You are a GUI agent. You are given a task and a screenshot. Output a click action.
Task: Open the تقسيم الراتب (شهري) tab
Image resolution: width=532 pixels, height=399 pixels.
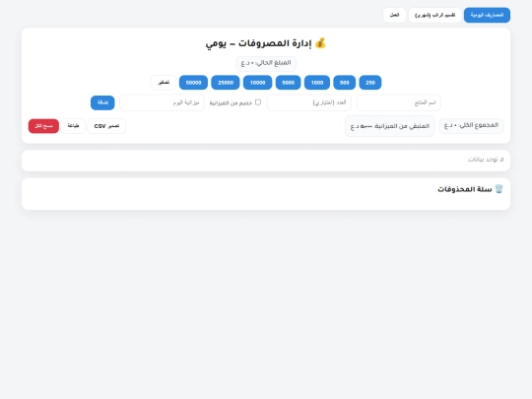tap(435, 15)
